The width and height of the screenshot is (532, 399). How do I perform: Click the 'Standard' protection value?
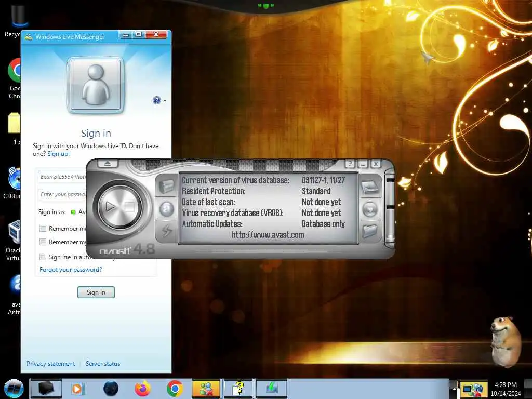[316, 191]
